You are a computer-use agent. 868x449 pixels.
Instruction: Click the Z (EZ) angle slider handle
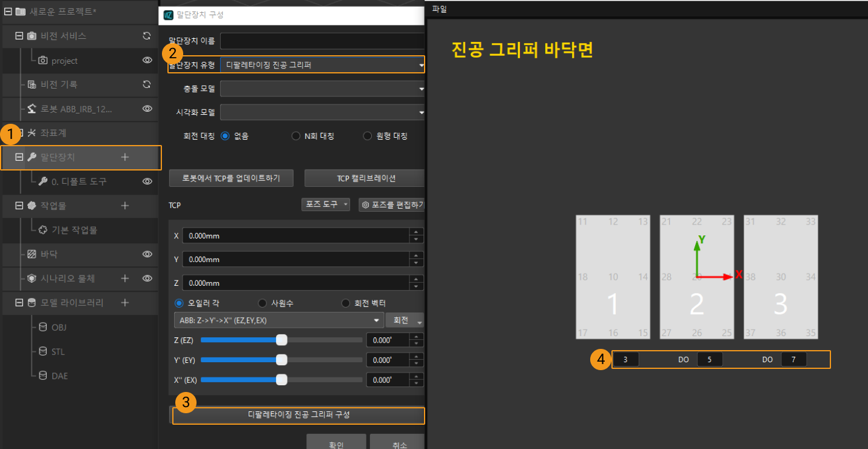click(x=281, y=340)
